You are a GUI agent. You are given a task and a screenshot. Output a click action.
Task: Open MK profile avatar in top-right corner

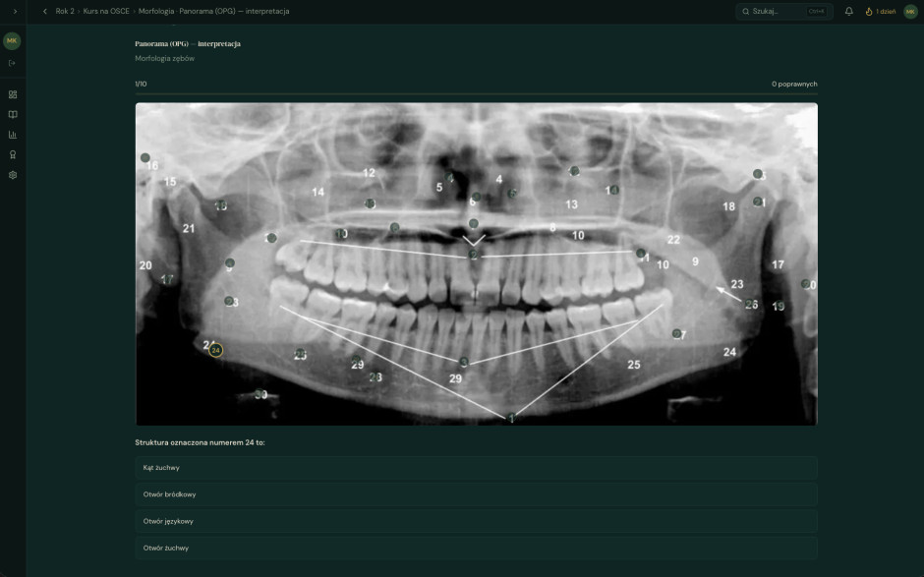pyautogui.click(x=910, y=12)
